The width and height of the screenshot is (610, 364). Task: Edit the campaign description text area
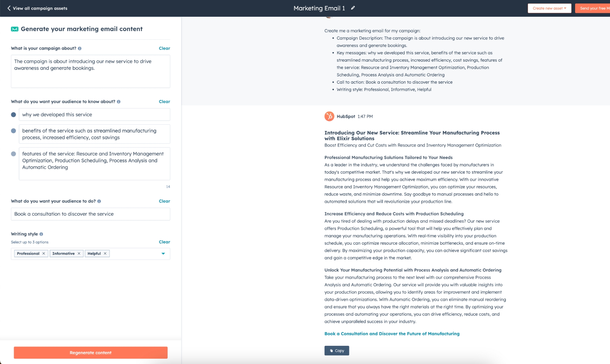91,71
